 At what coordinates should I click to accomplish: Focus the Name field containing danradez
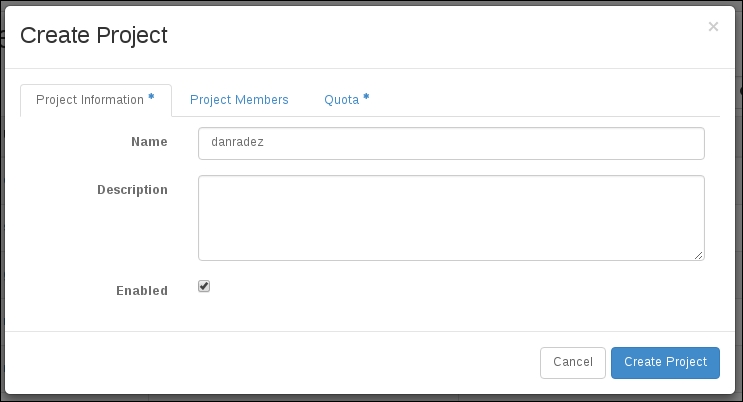[451, 143]
